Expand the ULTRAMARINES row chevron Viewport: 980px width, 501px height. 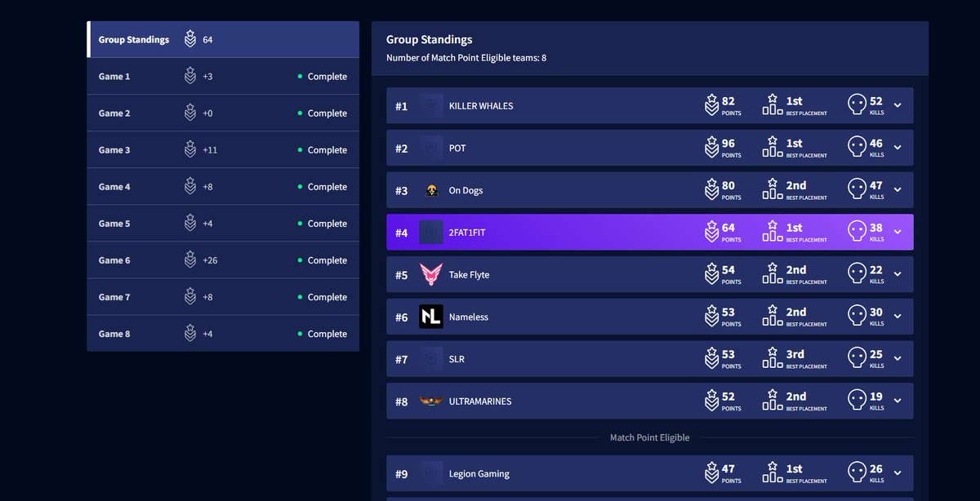click(x=898, y=401)
